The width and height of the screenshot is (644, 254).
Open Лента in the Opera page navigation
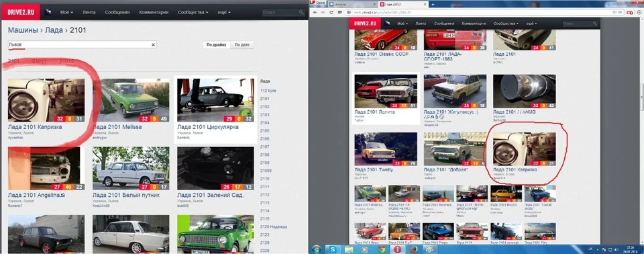421,24
